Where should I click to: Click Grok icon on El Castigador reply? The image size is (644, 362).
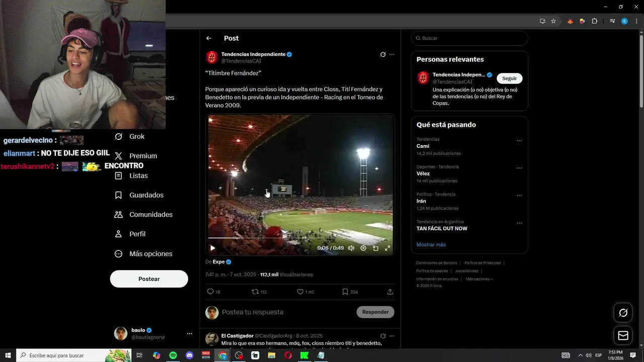[383, 336]
